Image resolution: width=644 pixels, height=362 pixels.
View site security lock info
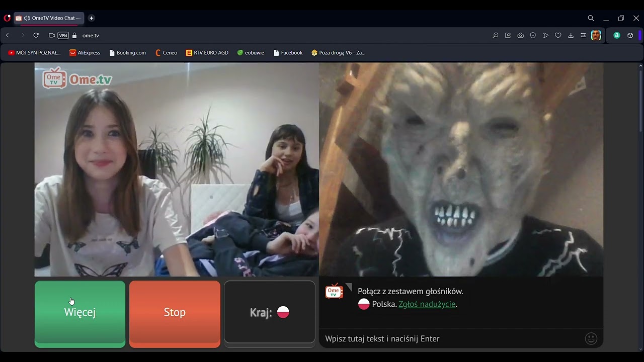(74, 36)
